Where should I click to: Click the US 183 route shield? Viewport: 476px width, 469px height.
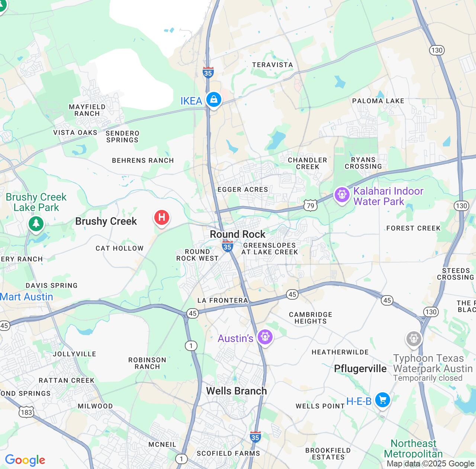(26, 412)
